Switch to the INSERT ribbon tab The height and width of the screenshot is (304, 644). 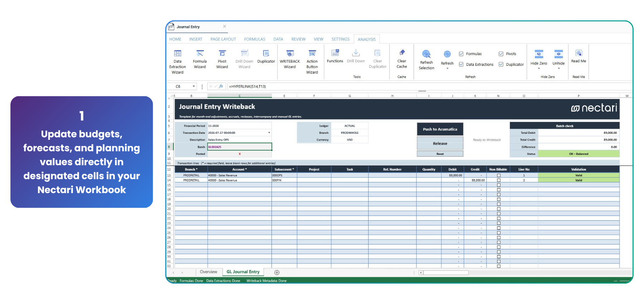[x=196, y=39]
